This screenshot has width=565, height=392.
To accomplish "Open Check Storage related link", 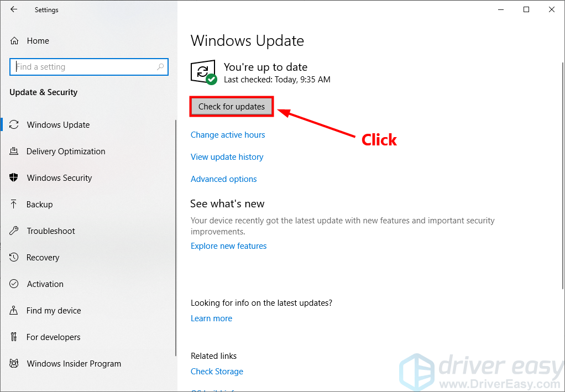I will click(217, 372).
